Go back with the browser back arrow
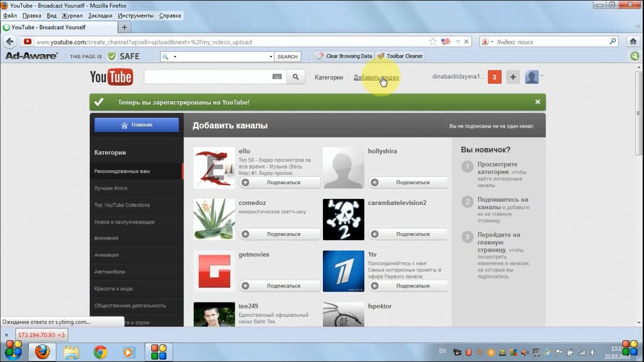This screenshot has height=362, width=644. click(x=10, y=42)
